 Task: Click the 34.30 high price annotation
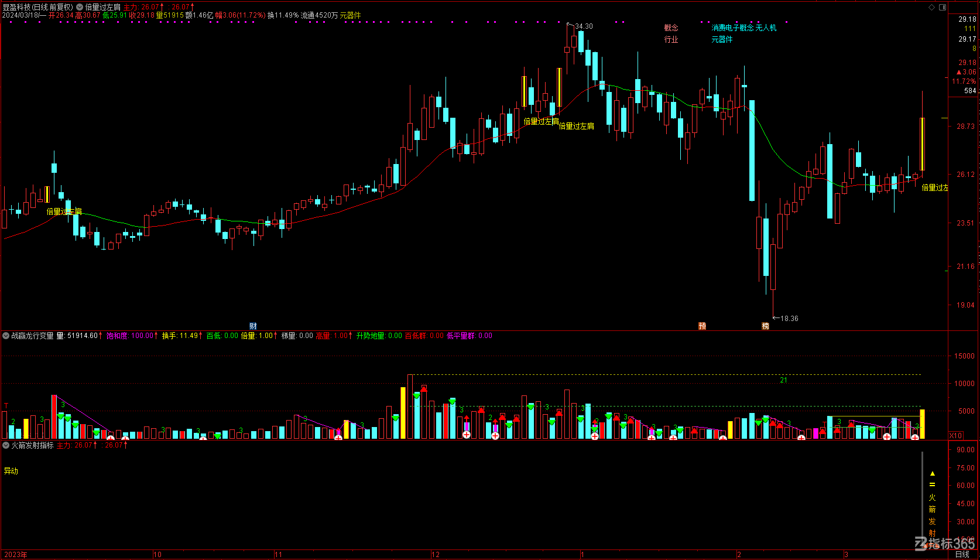pyautogui.click(x=584, y=26)
